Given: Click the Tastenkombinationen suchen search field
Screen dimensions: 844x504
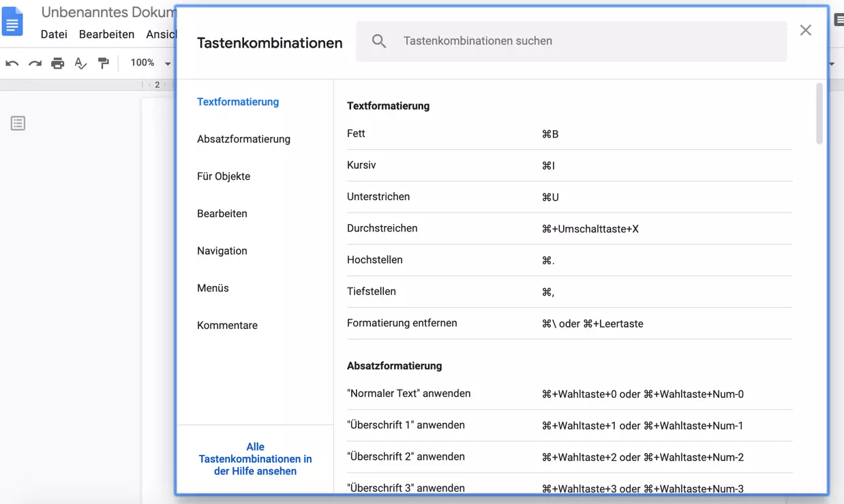Looking at the screenshot, I should tap(571, 41).
